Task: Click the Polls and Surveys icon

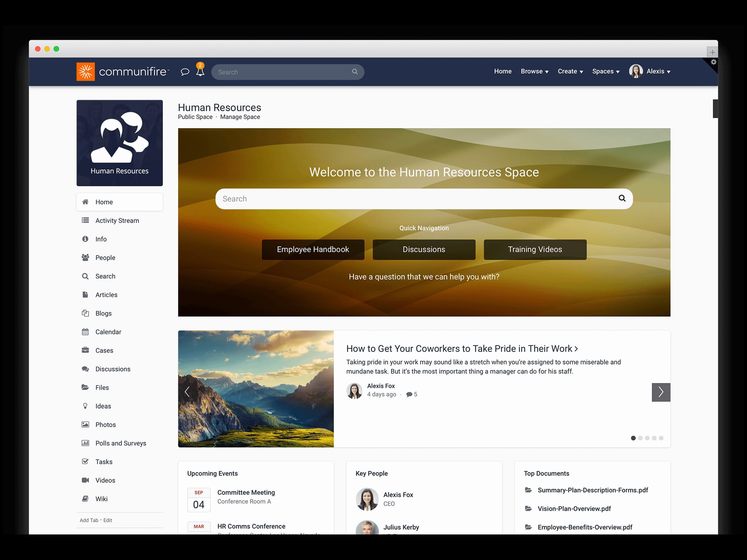Action: point(86,443)
